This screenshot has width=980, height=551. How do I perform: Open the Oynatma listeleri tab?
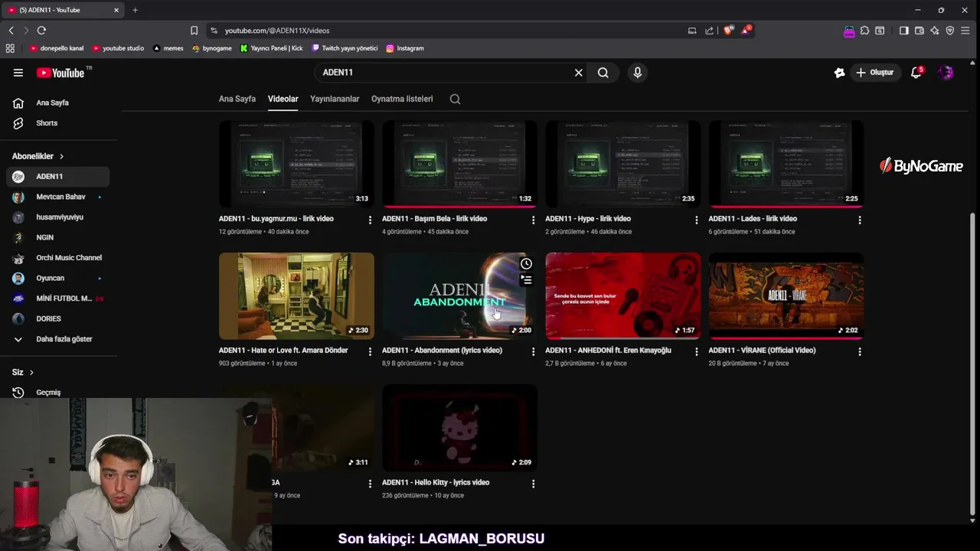point(402,99)
